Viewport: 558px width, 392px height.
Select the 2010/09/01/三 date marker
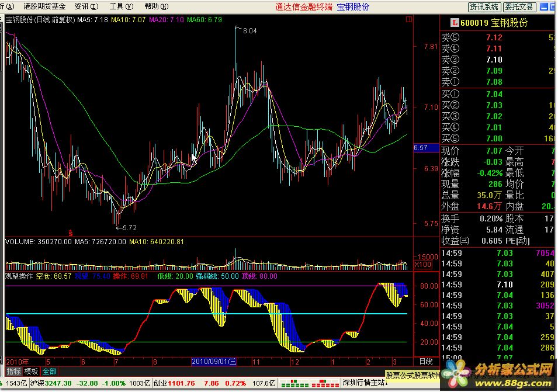(x=214, y=362)
